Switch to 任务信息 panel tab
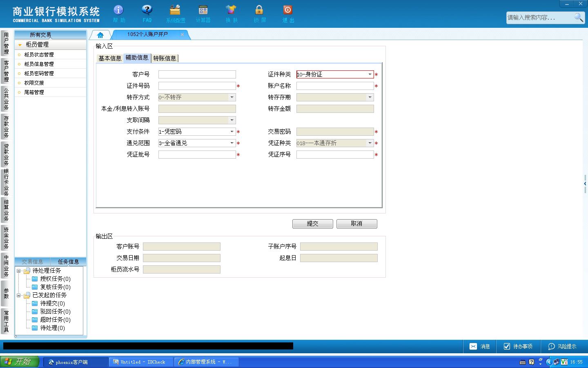Screen dimensions: 588x368 (x=68, y=262)
